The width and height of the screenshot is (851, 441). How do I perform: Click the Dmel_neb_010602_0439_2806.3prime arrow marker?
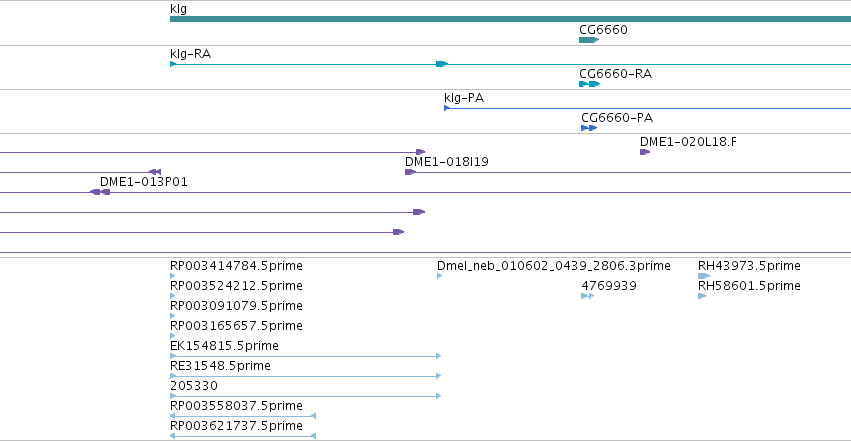[440, 276]
